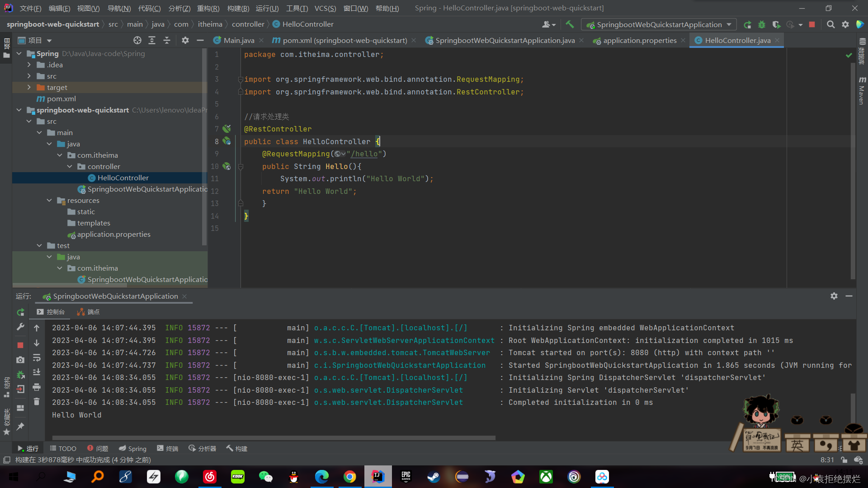Open Chrome from Windows taskbar
The height and width of the screenshot is (488, 868).
coord(350,477)
